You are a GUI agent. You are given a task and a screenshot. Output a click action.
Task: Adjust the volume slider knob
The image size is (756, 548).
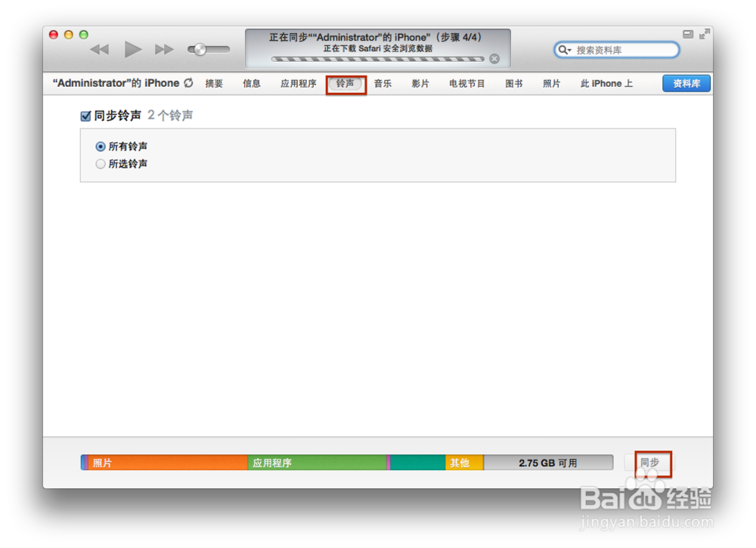point(200,49)
